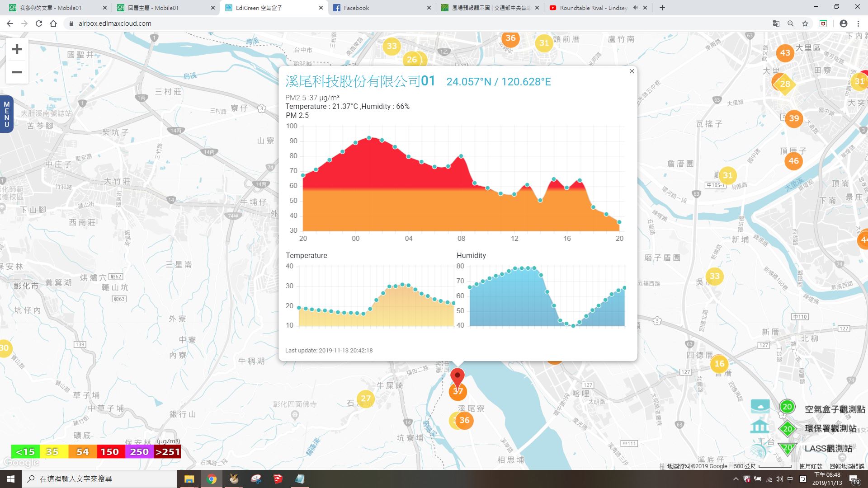Select the yellow 33 marker near 五福西路
This screenshot has height=488, width=868.
(715, 276)
